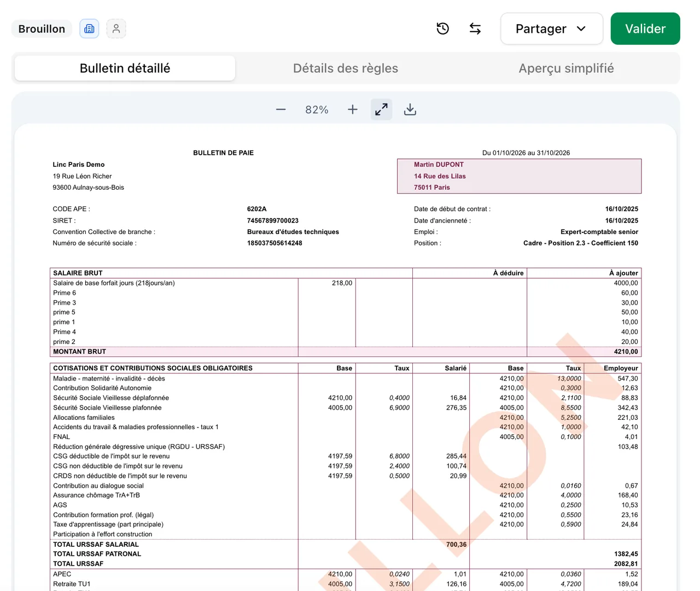Click the Linc Paris Demo company name
Screen dimensions: 700x591
click(78, 165)
